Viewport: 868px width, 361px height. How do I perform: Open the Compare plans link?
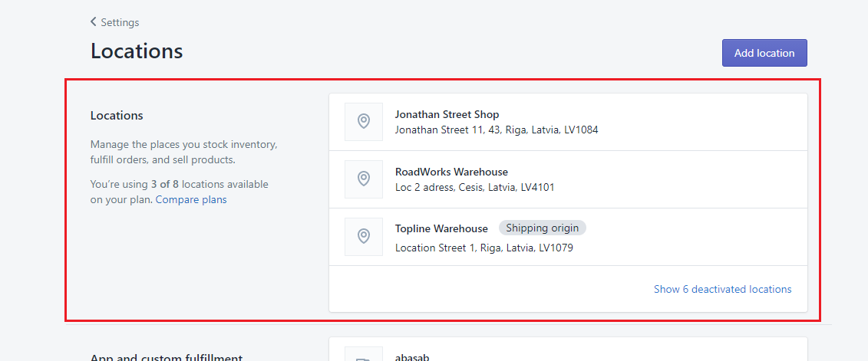click(x=191, y=200)
